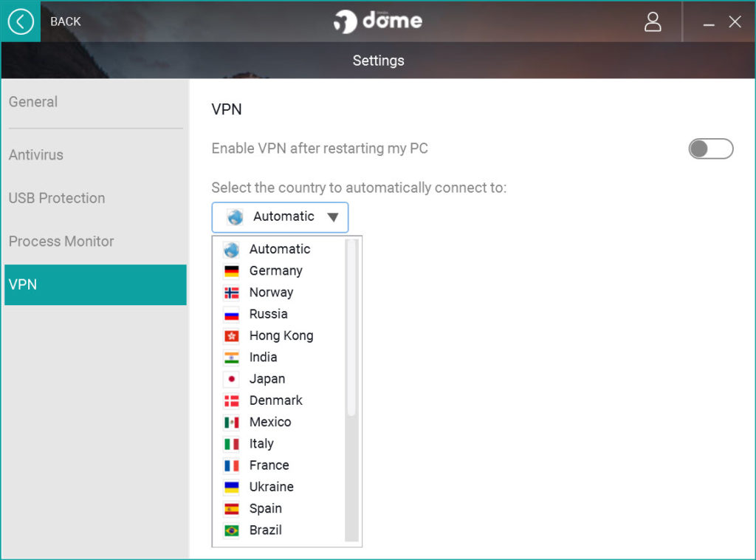The image size is (756, 560).
Task: Click the Russia flag icon
Action: click(x=231, y=315)
